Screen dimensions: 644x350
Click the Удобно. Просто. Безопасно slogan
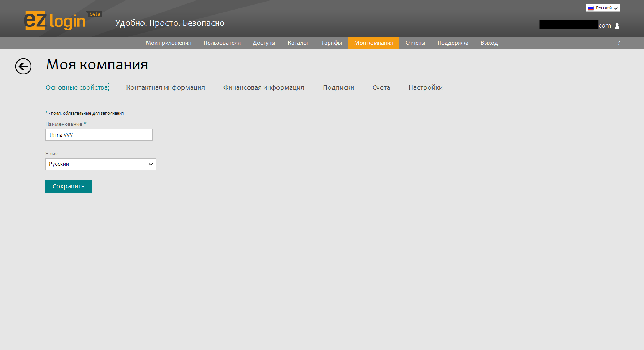pos(170,23)
